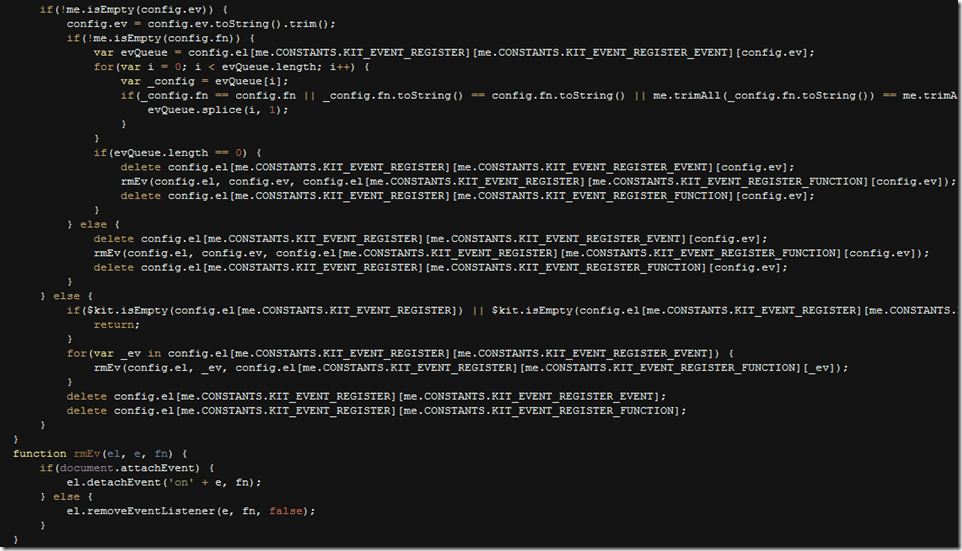
Task: Click the 'function' keyword before rmEv
Action: coord(40,454)
